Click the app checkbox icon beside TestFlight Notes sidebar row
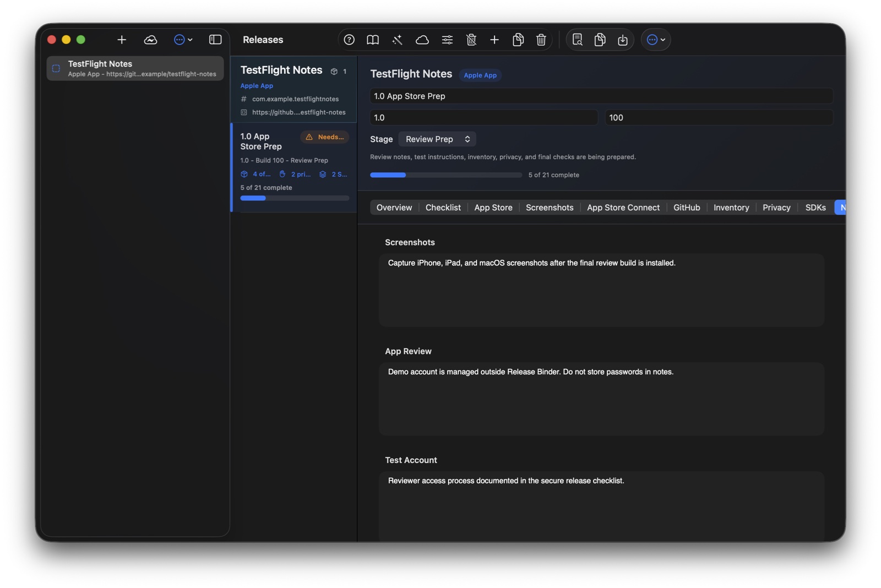The height and width of the screenshot is (588, 881). pos(56,68)
